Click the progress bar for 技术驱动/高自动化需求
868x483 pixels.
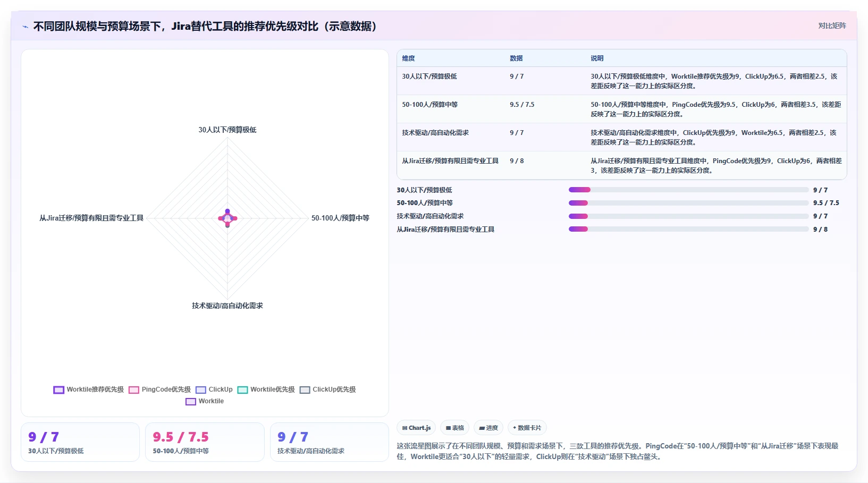tap(688, 216)
